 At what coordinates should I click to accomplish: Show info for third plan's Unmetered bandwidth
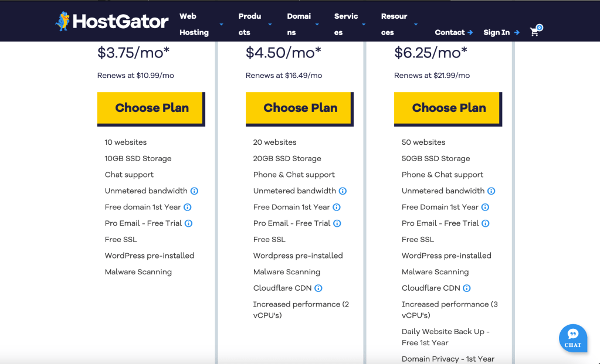[x=491, y=191]
